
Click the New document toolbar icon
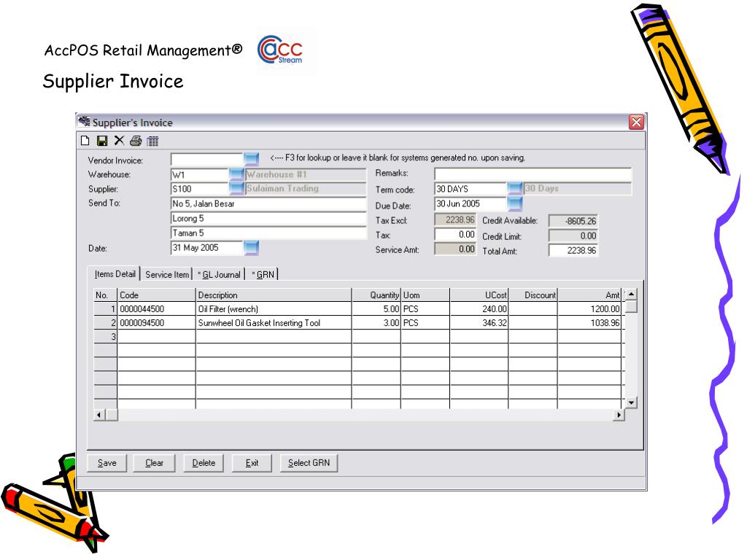tap(85, 141)
